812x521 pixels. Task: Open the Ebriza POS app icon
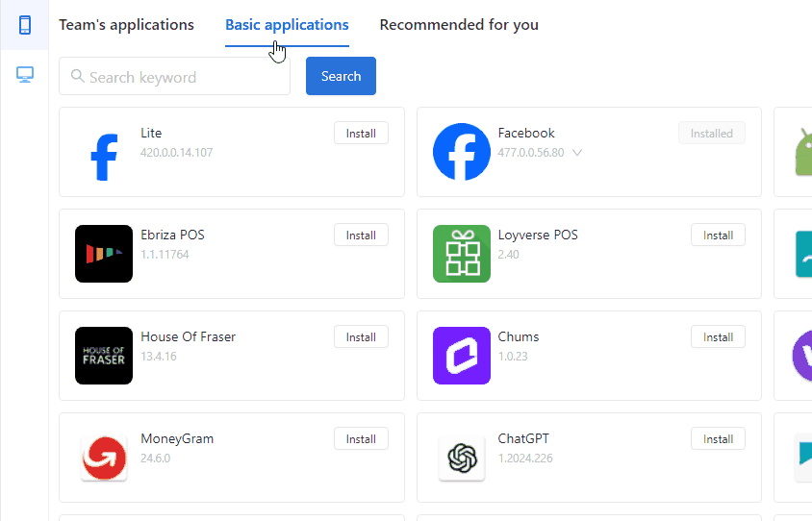click(x=104, y=254)
